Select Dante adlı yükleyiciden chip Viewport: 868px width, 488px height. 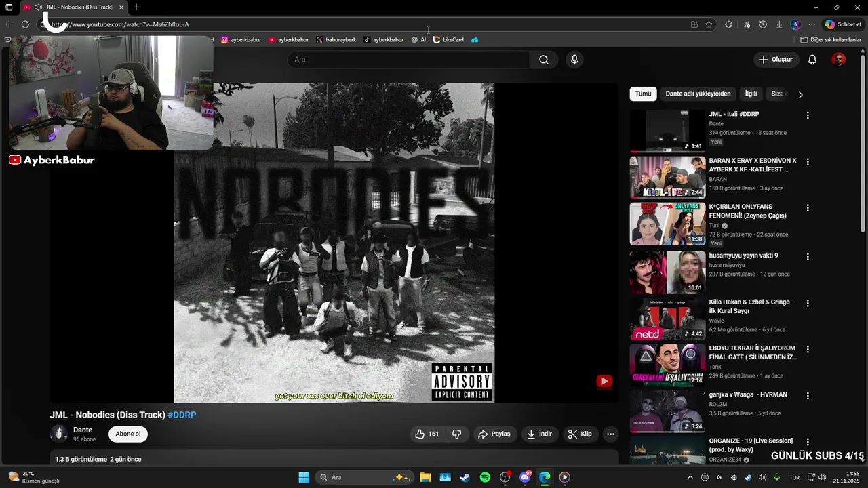click(x=698, y=94)
